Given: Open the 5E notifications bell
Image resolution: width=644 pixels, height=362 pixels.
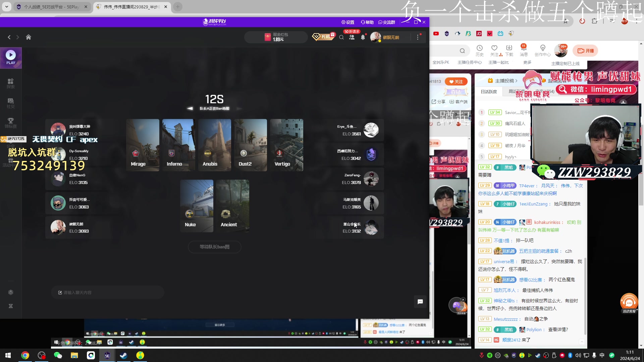Looking at the screenshot, I should [x=363, y=37].
